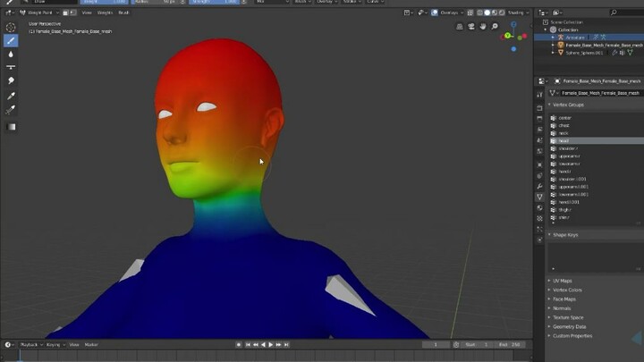
Task: Click the magnifier zoom view icon
Action: [x=495, y=26]
